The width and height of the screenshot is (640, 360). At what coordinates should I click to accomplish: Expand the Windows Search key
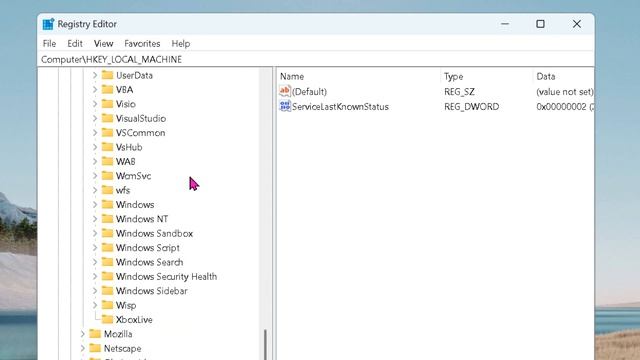click(95, 262)
